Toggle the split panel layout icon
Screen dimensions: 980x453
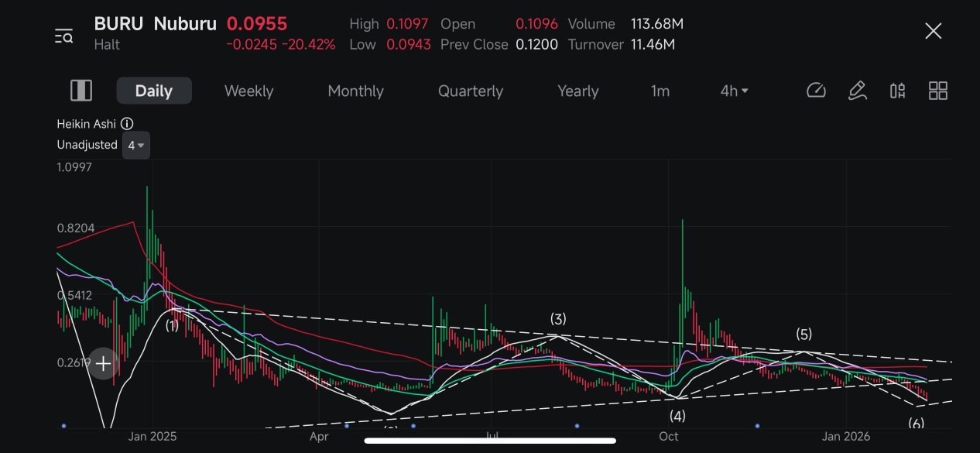[x=81, y=91]
